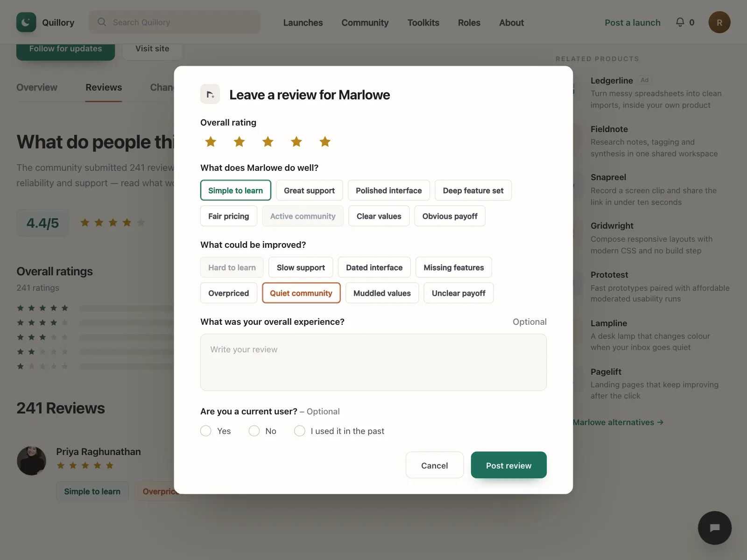Click Post review button
This screenshot has height=560, width=747.
[x=509, y=465]
